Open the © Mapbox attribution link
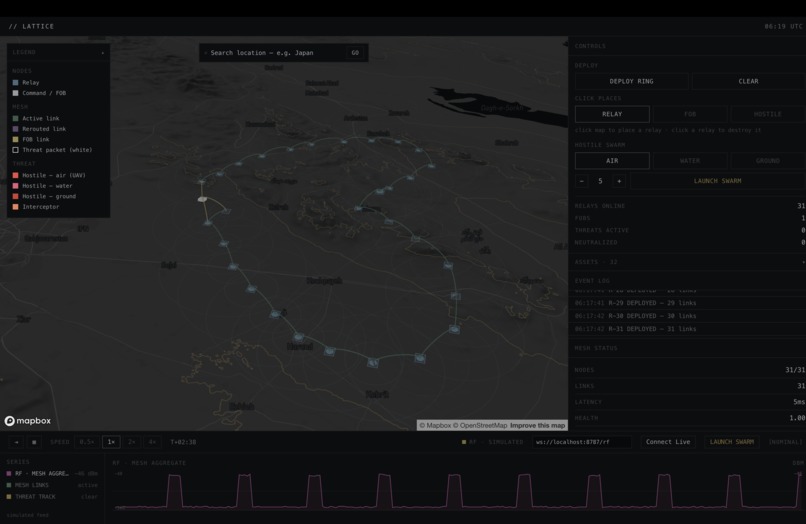The height and width of the screenshot is (524, 806). [435, 426]
